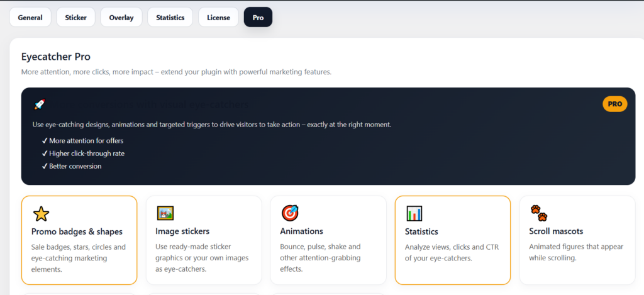Switch to the General tab
This screenshot has width=644, height=295.
(x=30, y=18)
